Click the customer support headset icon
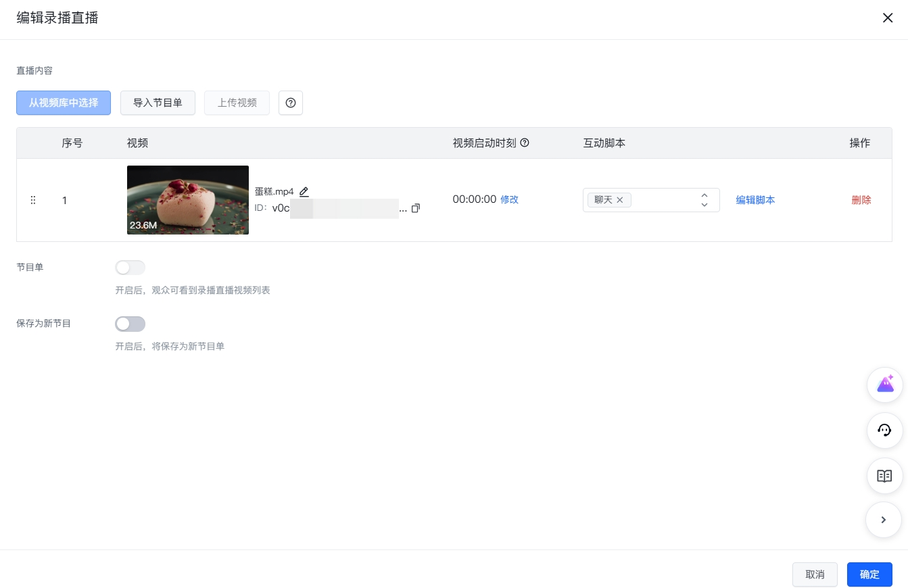 (x=884, y=431)
